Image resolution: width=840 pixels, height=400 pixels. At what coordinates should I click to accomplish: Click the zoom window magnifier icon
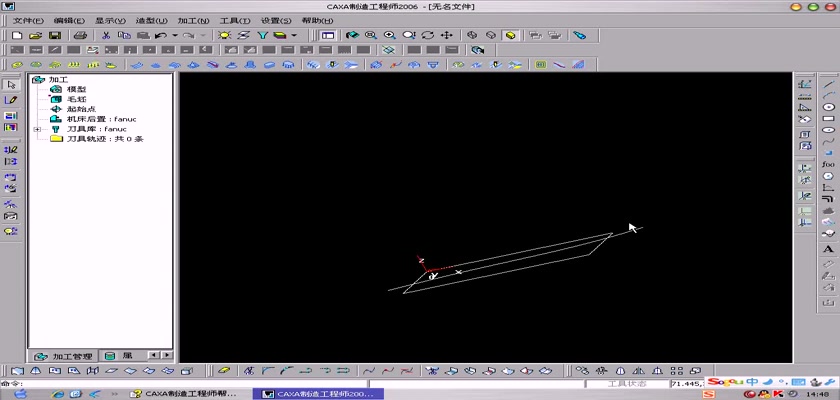click(x=370, y=35)
